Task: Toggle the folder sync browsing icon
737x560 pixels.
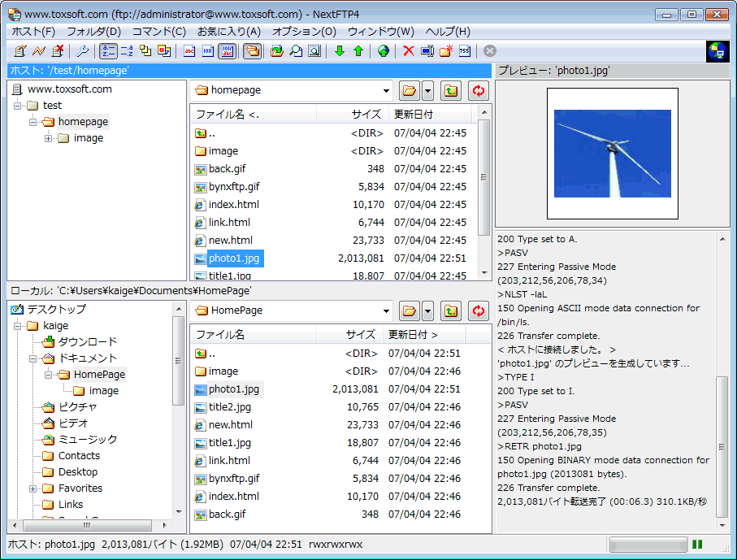Action: click(253, 50)
